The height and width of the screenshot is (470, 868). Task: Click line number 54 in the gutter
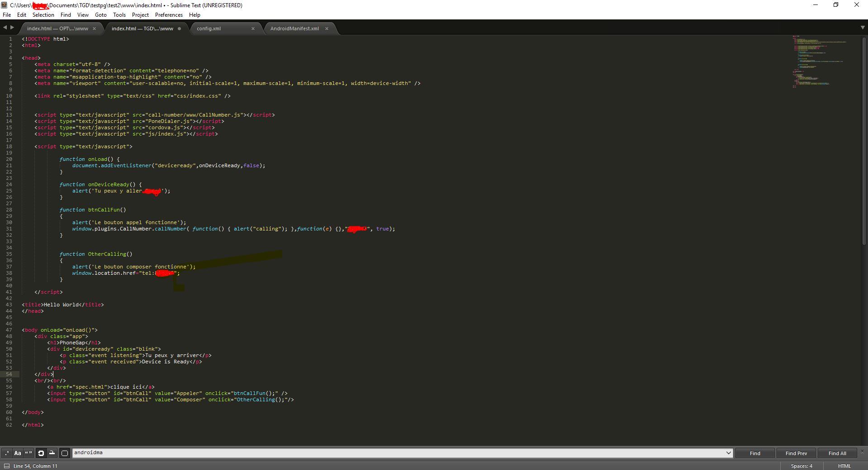tap(9, 374)
